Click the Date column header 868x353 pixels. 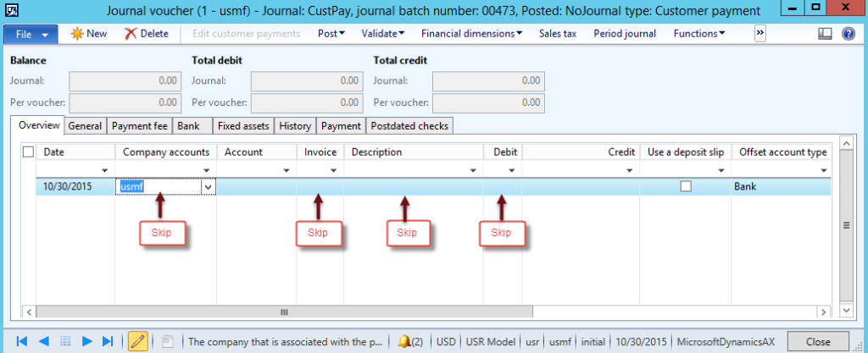pyautogui.click(x=75, y=152)
